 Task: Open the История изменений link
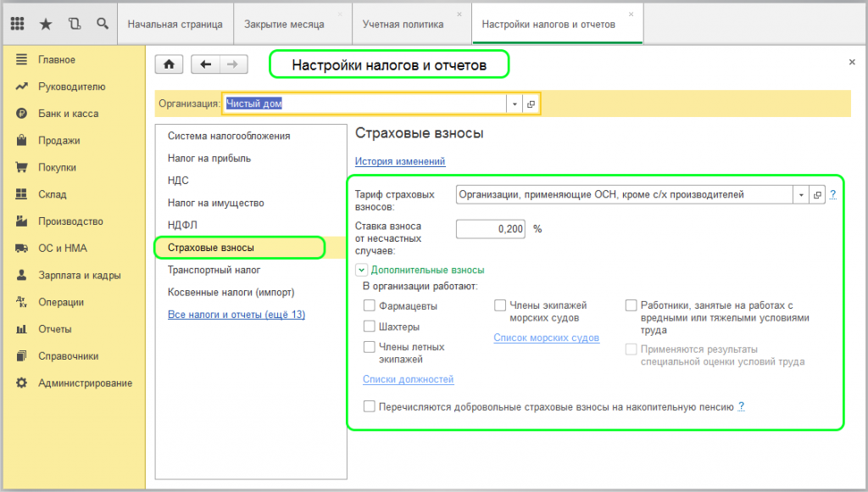(400, 161)
